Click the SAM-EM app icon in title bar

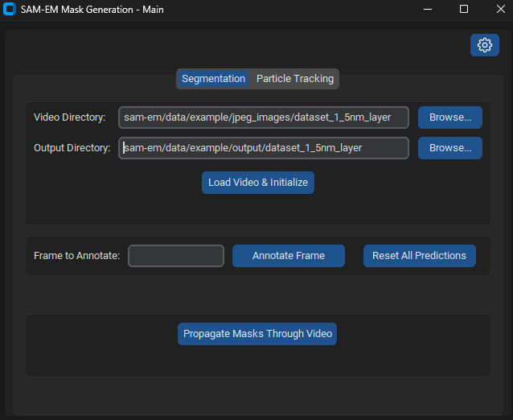10,9
